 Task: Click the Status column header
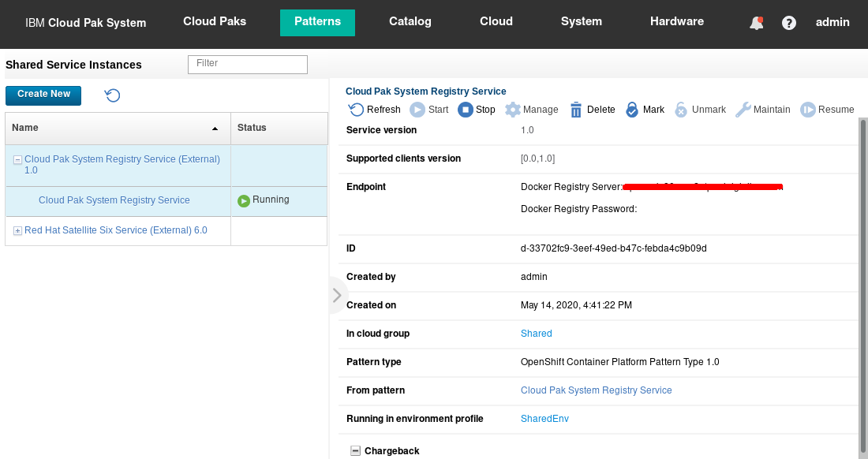click(279, 129)
